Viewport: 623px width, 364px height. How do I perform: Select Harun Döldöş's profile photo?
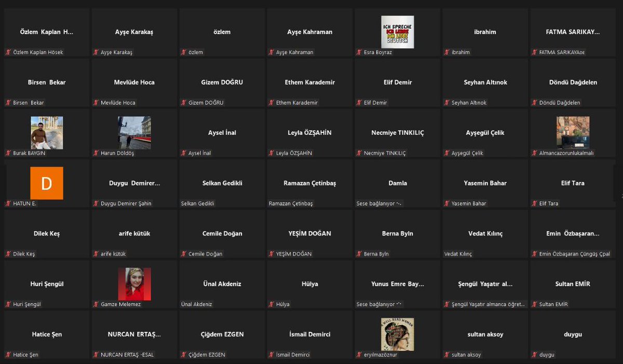tap(134, 133)
